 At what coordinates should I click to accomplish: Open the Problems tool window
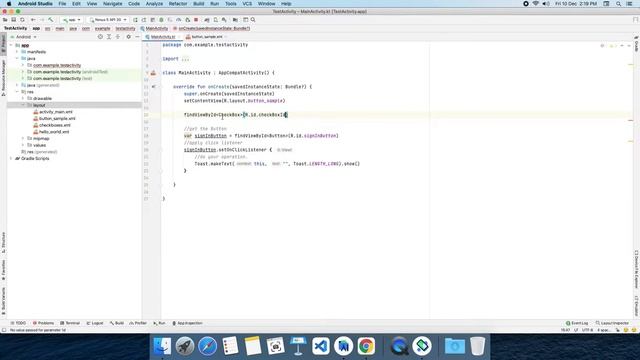click(x=43, y=323)
